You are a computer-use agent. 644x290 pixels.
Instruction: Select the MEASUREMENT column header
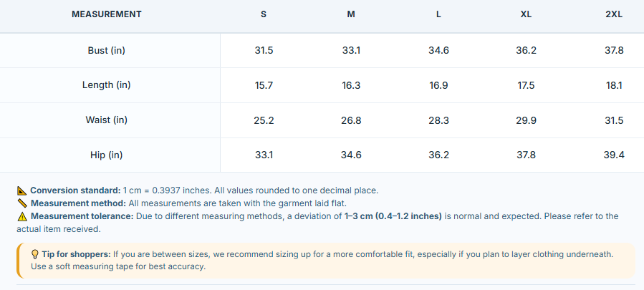coord(106,14)
